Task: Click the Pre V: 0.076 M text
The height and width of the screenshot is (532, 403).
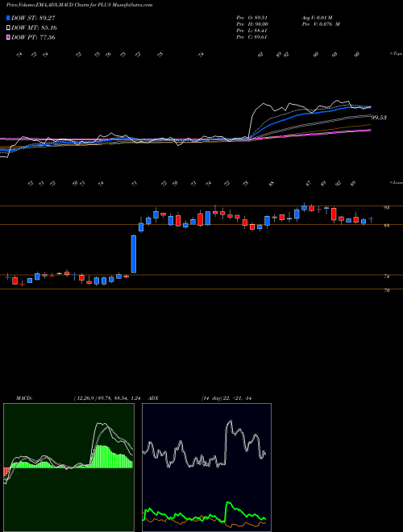Action: 321,24
